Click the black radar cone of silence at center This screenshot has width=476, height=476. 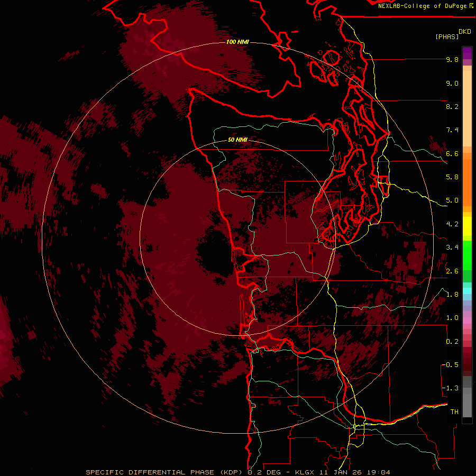216,253
